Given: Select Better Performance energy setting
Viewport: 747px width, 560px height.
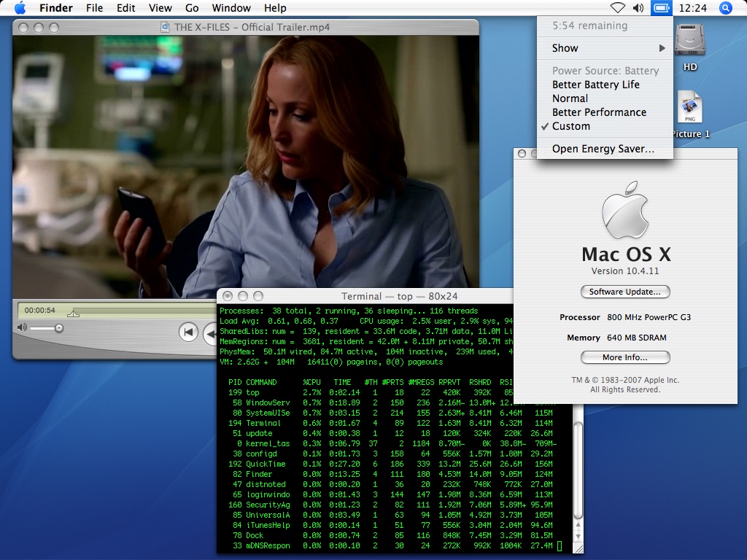Looking at the screenshot, I should 605,112.
